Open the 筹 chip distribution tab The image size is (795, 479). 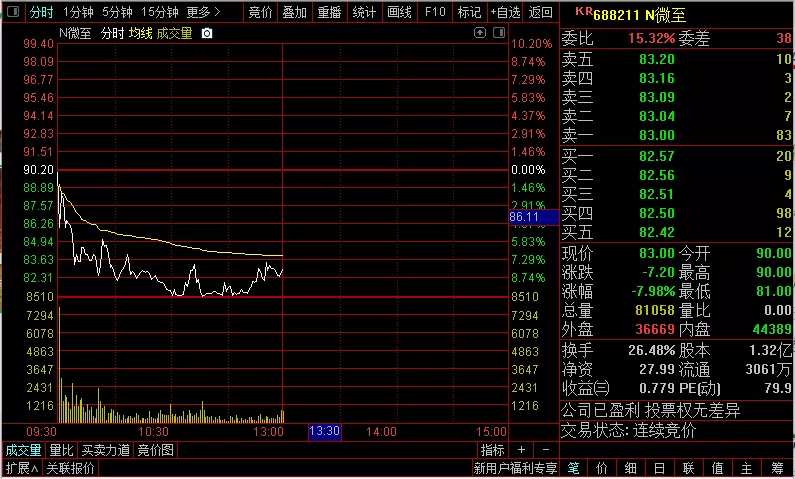point(778,468)
